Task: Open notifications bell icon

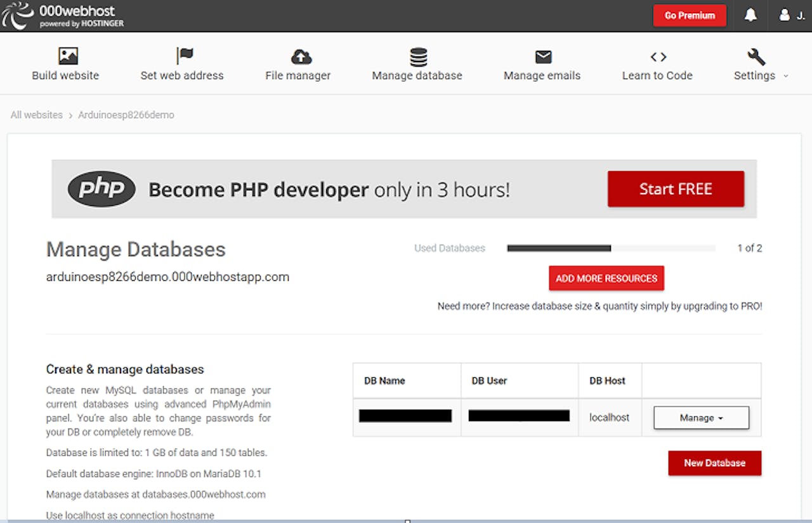Action: [750, 15]
